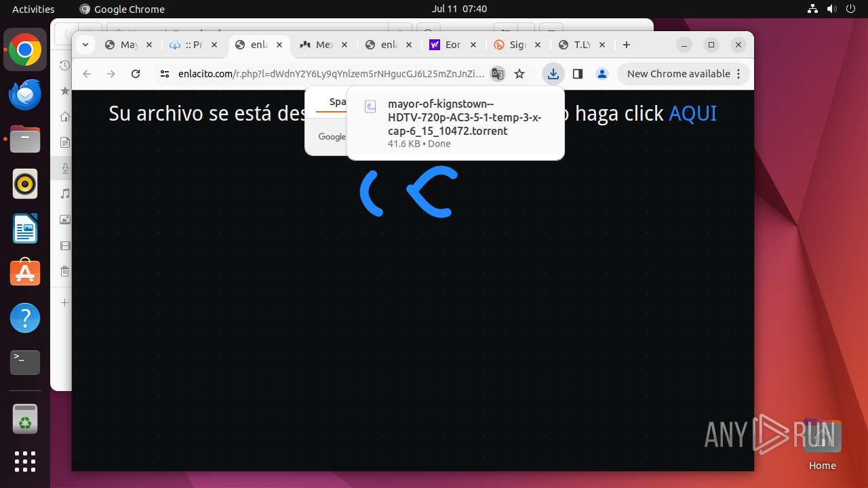View site information icon in address bar

click(165, 74)
